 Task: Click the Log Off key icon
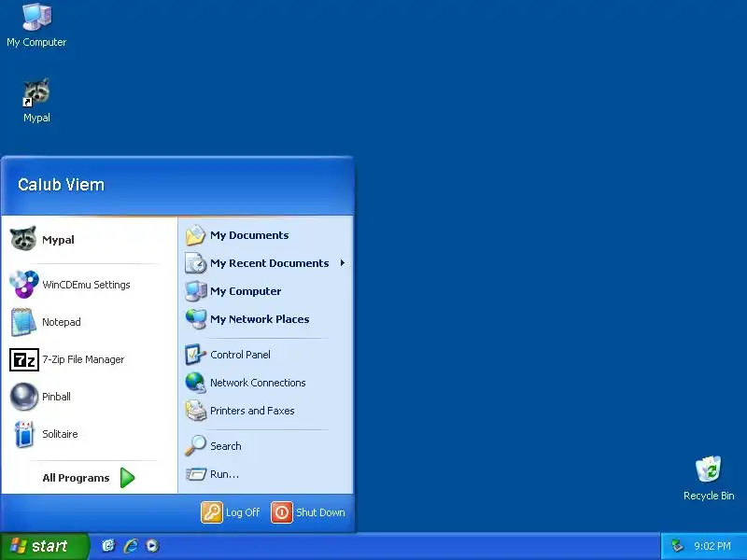(212, 512)
